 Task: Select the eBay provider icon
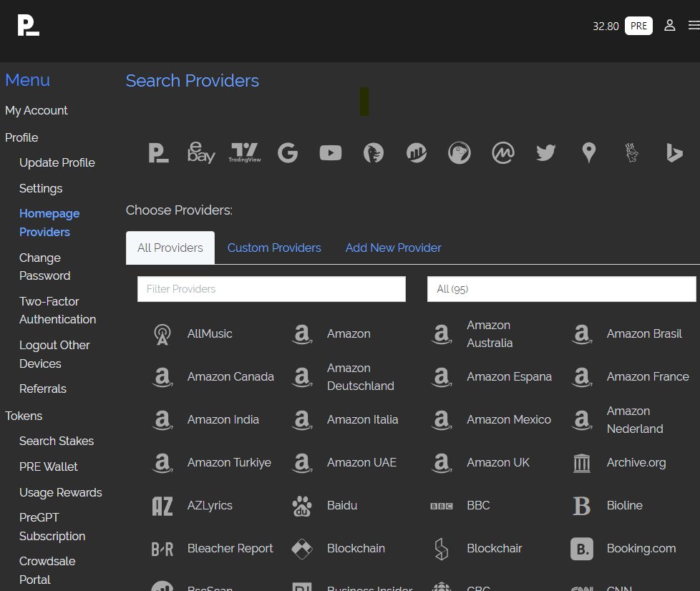tap(201, 153)
